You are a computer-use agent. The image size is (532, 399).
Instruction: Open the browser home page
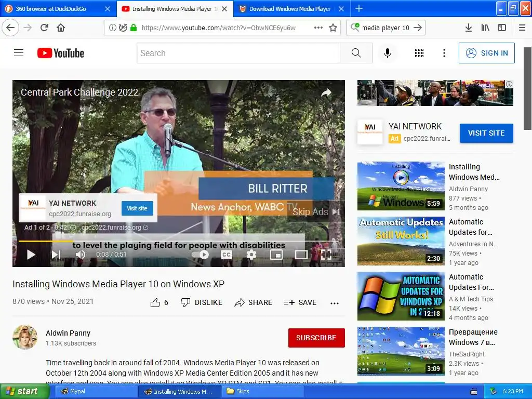click(61, 28)
